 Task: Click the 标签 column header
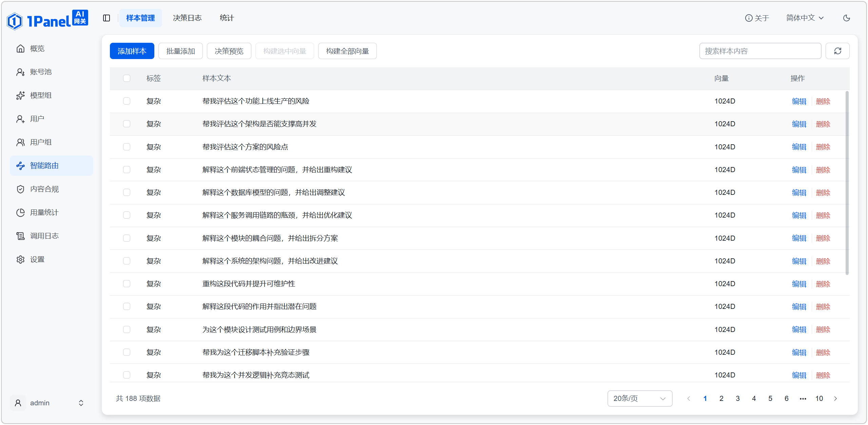click(x=153, y=78)
